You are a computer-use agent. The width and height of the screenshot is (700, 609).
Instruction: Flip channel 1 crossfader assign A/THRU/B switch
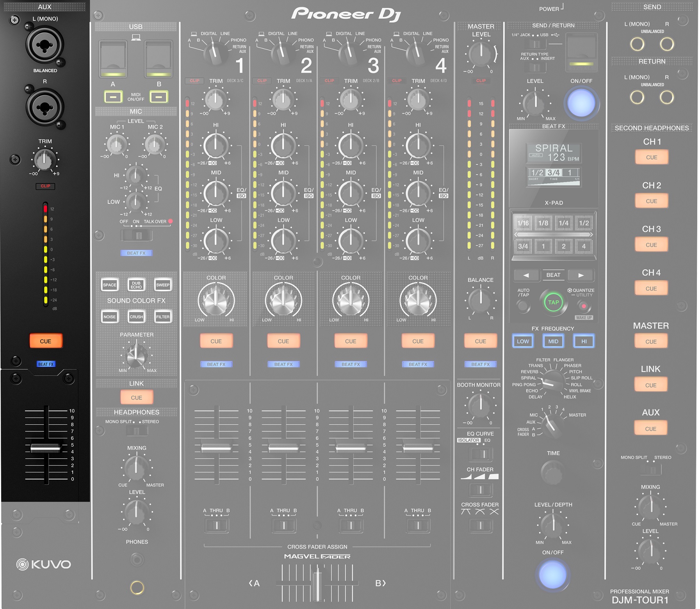click(217, 525)
